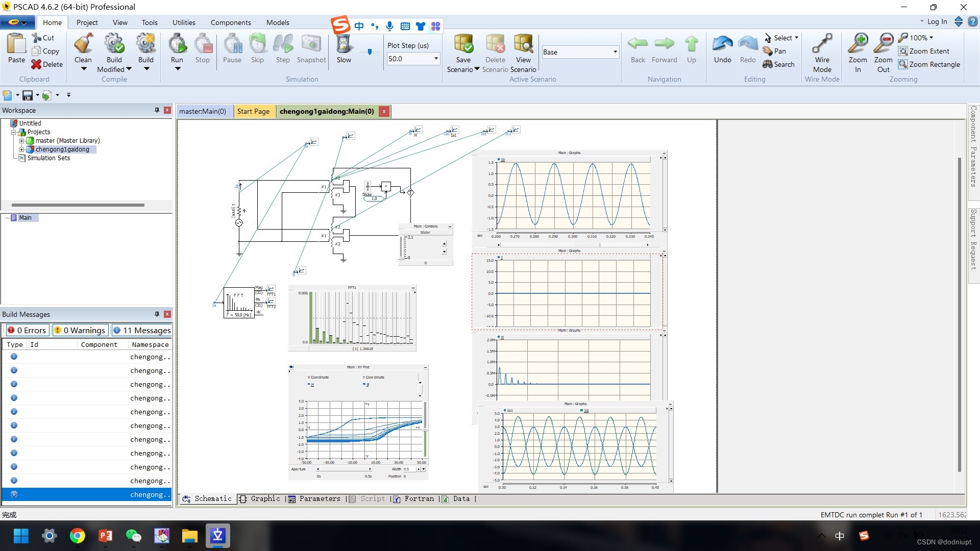
Task: Click the save icon in quick toolbar
Action: tap(28, 95)
